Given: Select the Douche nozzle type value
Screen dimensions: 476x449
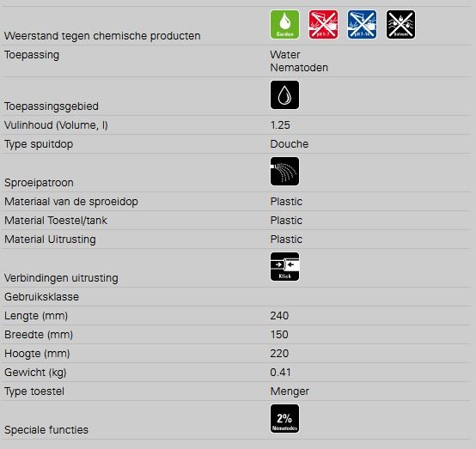Looking at the screenshot, I should click(290, 144).
